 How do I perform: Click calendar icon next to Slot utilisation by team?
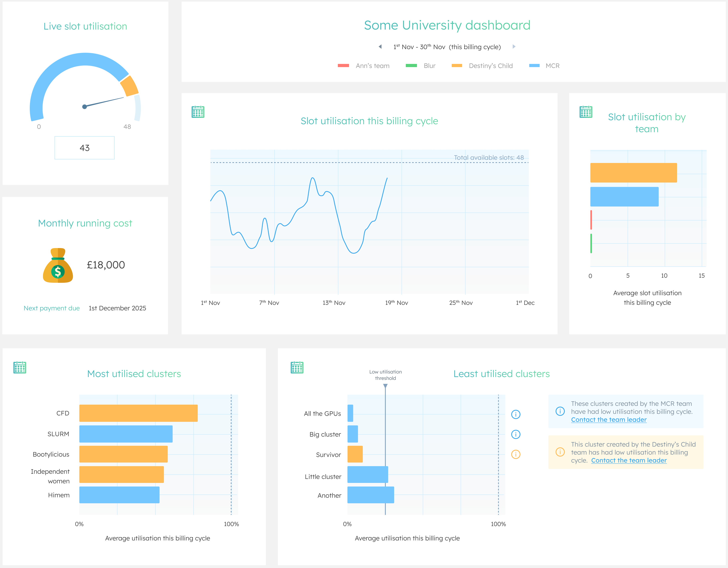pyautogui.click(x=586, y=112)
